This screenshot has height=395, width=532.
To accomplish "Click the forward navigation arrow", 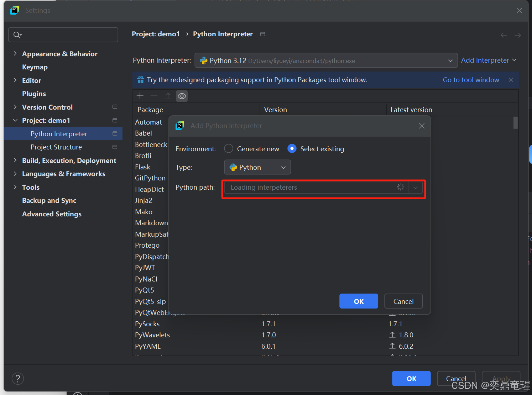I will click(518, 35).
